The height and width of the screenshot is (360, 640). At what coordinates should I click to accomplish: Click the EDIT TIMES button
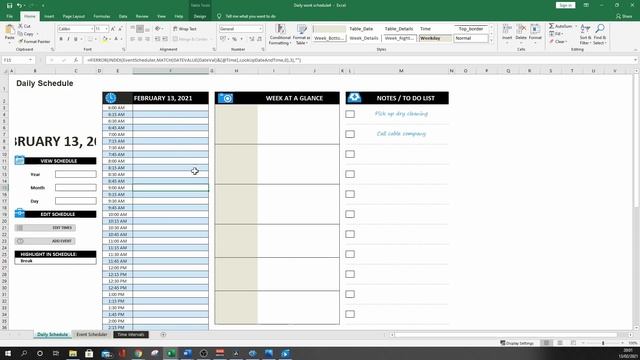[45, 228]
